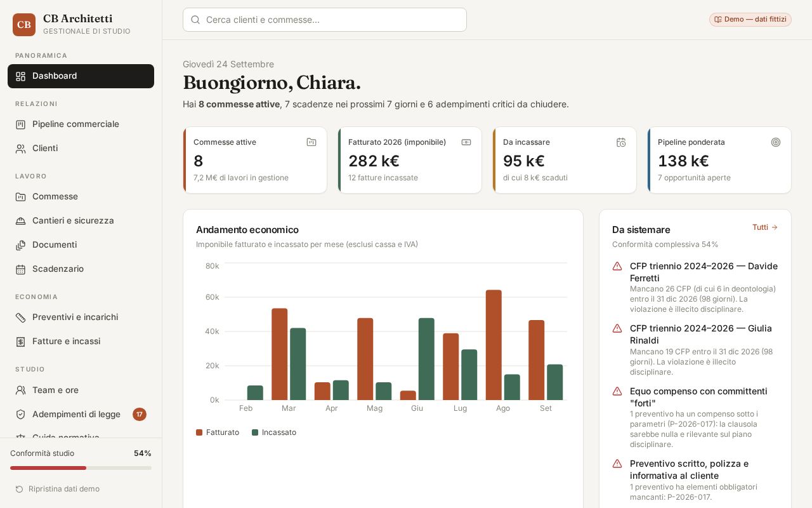Image resolution: width=812 pixels, height=508 pixels.
Task: Click the Andamento economico chart title
Action: tap(247, 230)
